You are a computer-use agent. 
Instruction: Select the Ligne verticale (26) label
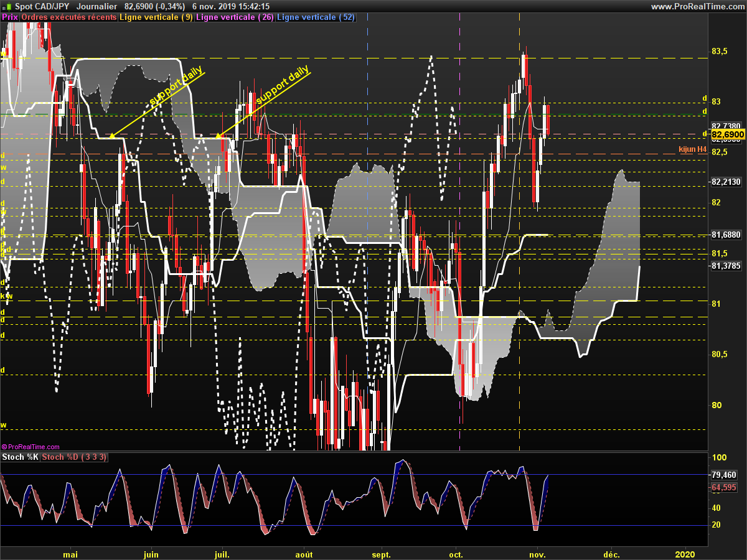point(235,17)
